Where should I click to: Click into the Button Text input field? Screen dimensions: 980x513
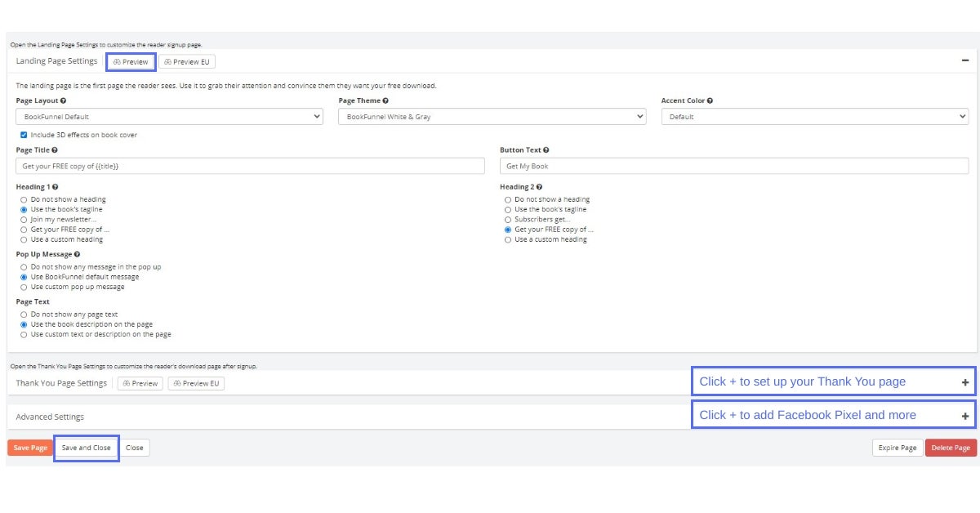pyautogui.click(x=733, y=166)
